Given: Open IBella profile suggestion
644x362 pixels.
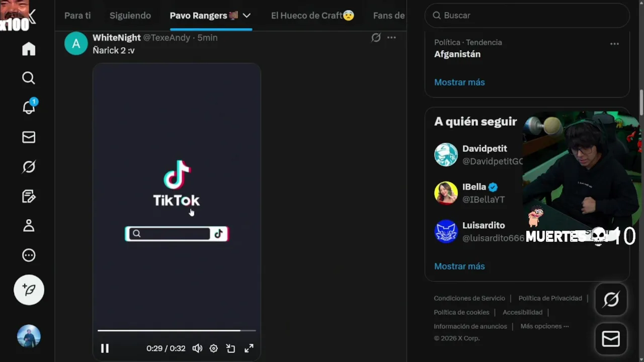Looking at the screenshot, I should click(474, 187).
